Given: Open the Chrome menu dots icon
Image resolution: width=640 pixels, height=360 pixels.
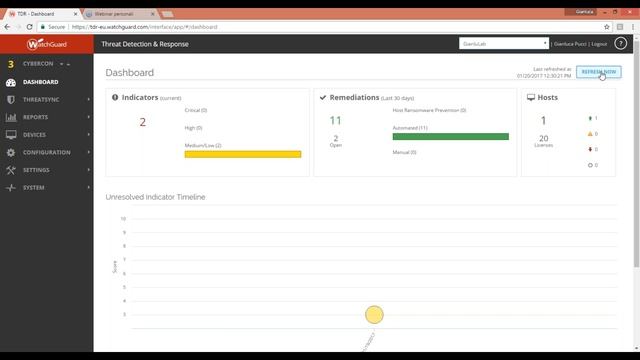Looking at the screenshot, I should [x=633, y=27].
